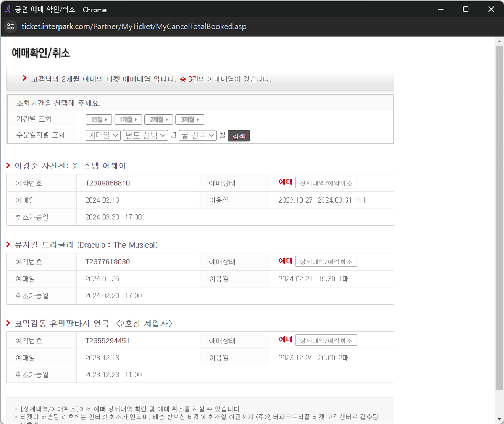Click red 예매 status for T2389856810

286,182
